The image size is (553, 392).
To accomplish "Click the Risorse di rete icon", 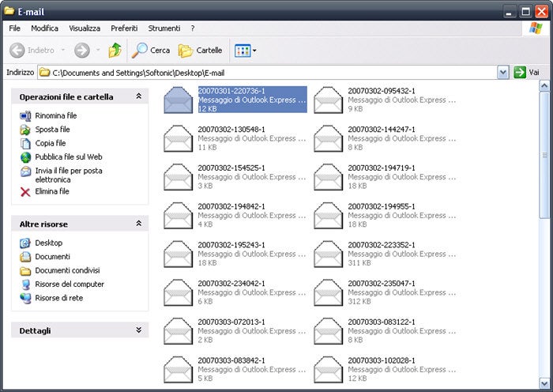I will (25, 298).
